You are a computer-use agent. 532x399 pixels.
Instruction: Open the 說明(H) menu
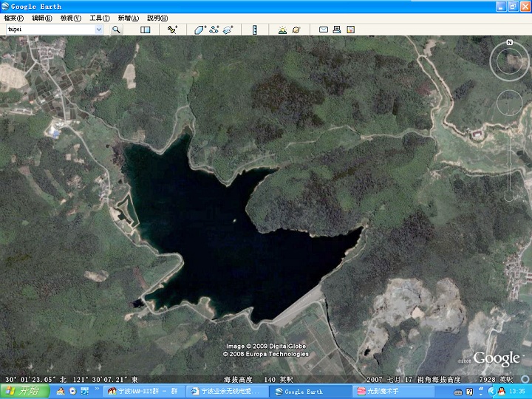157,18
